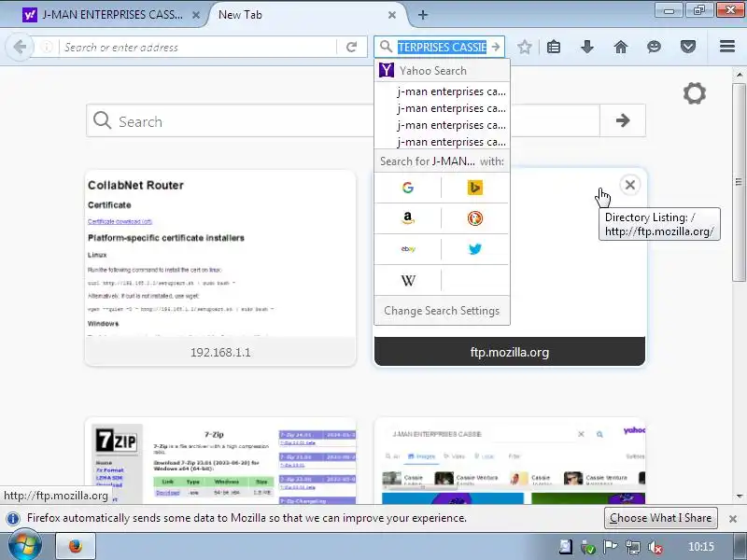
Task: Search with Amazon from the one-off engines
Action: coord(408,218)
